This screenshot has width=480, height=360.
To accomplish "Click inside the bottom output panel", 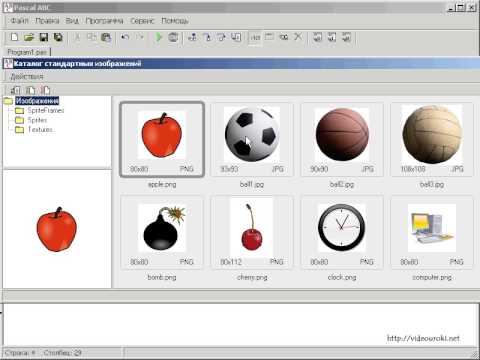I will [x=240, y=325].
